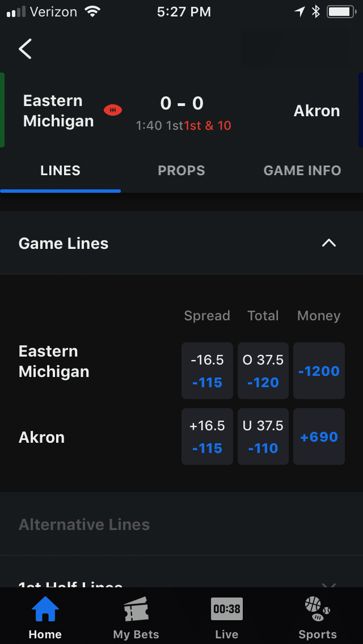Tap the back arrow icon

25,49
